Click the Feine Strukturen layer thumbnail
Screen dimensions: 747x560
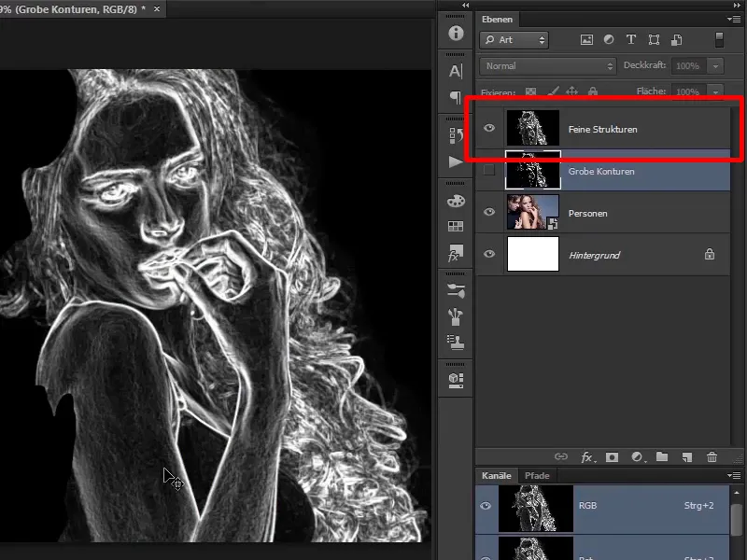[533, 128]
